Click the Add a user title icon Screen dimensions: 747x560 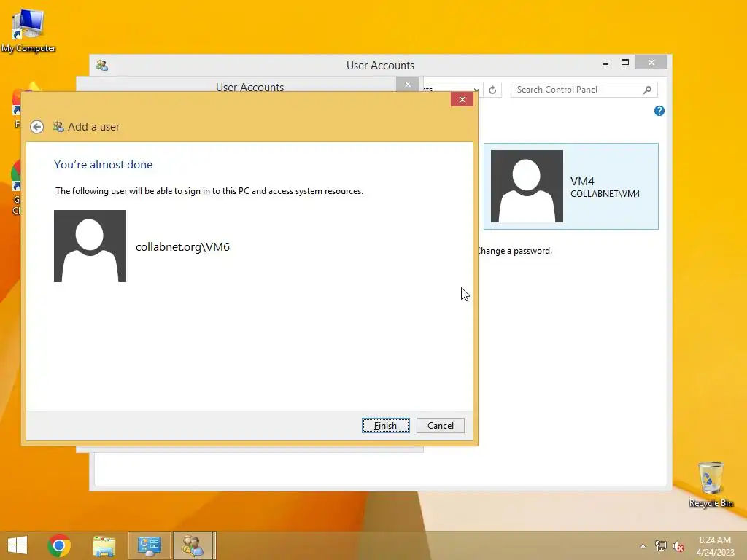[x=58, y=127]
